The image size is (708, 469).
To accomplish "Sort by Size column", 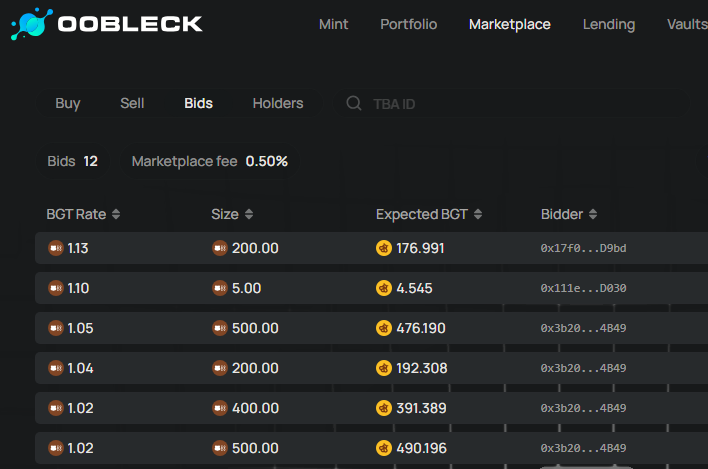I will (x=232, y=214).
